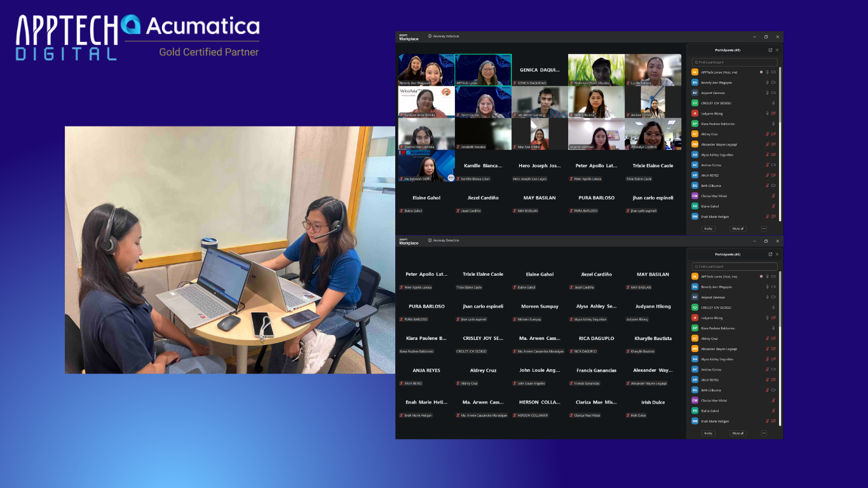Image resolution: width=868 pixels, height=488 pixels.
Task: Click Beth Gilbuena's camera icon in lower participants list
Action: point(774,390)
